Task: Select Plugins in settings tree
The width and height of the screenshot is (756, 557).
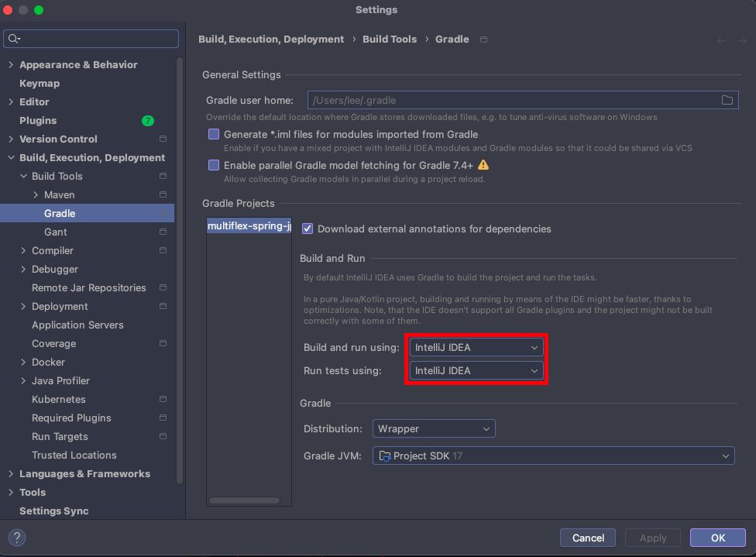Action: coord(38,121)
